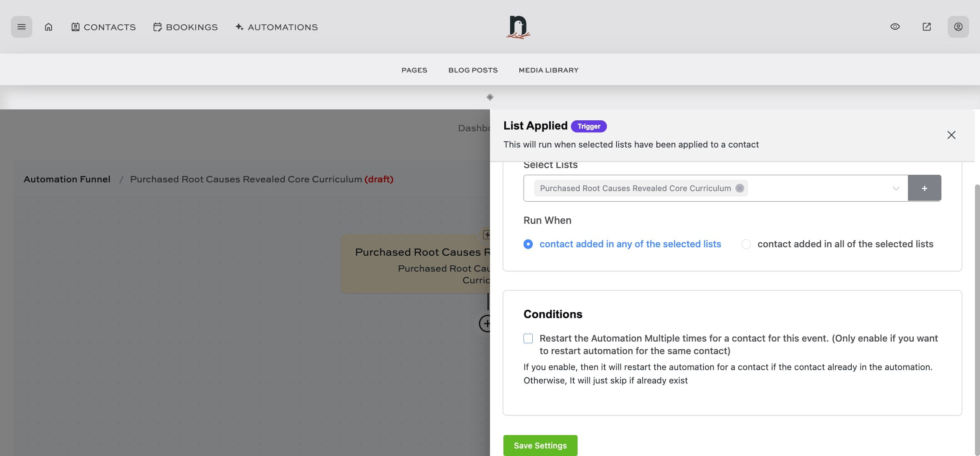980x456 pixels.
Task: Switch to the BLOG POSTS tab
Action: click(x=473, y=70)
